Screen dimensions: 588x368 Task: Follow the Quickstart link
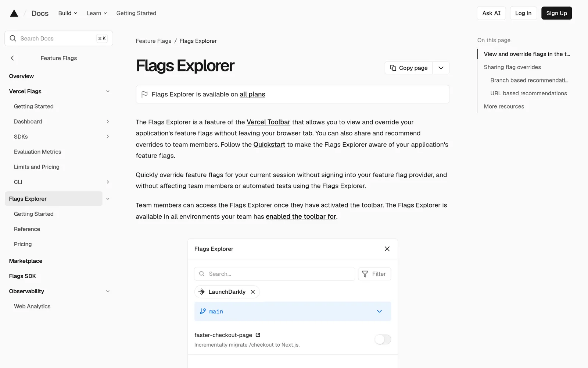click(x=269, y=145)
